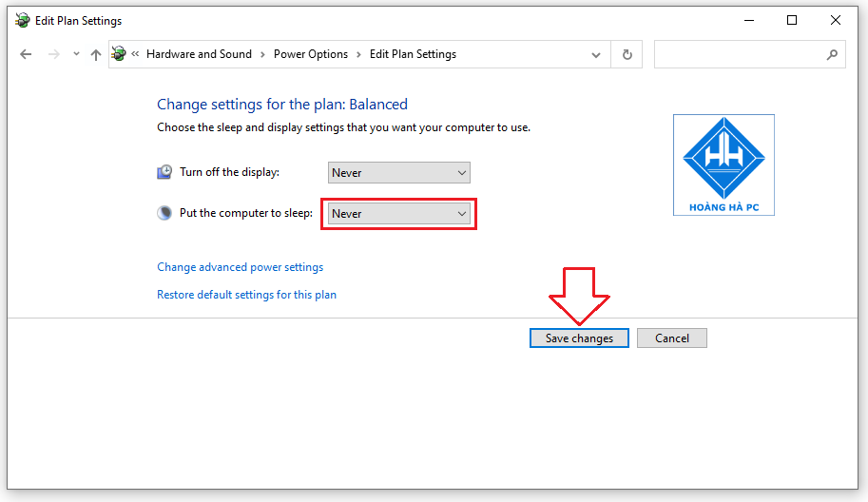The image size is (868, 502).
Task: Open the recent locations chevron
Action: 76,54
